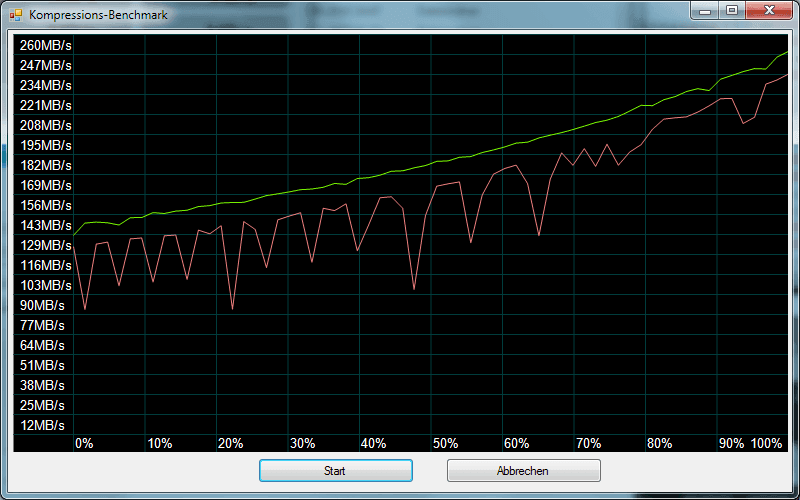Click the Kompressions-Benchmark window icon
This screenshot has width=800, height=500.
16,15
